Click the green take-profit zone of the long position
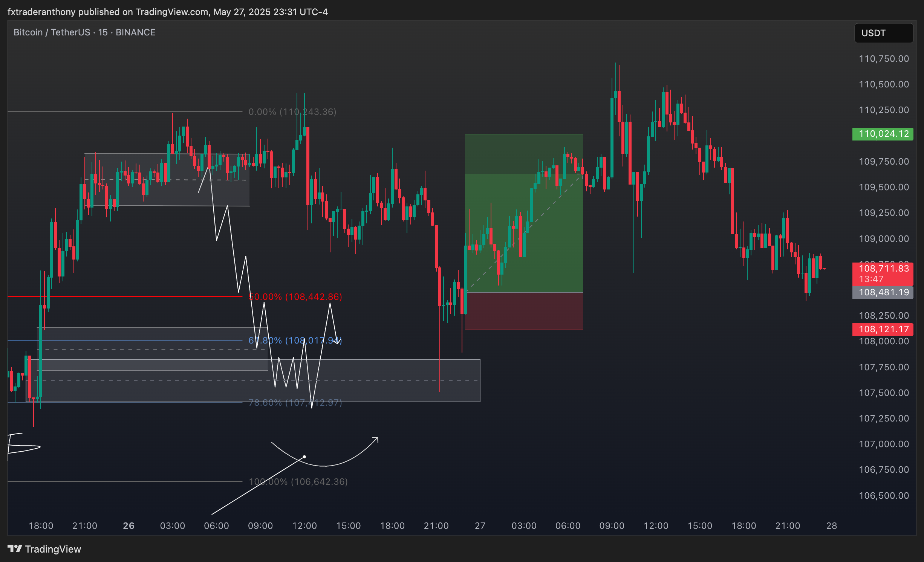This screenshot has width=924, height=562. [x=524, y=213]
